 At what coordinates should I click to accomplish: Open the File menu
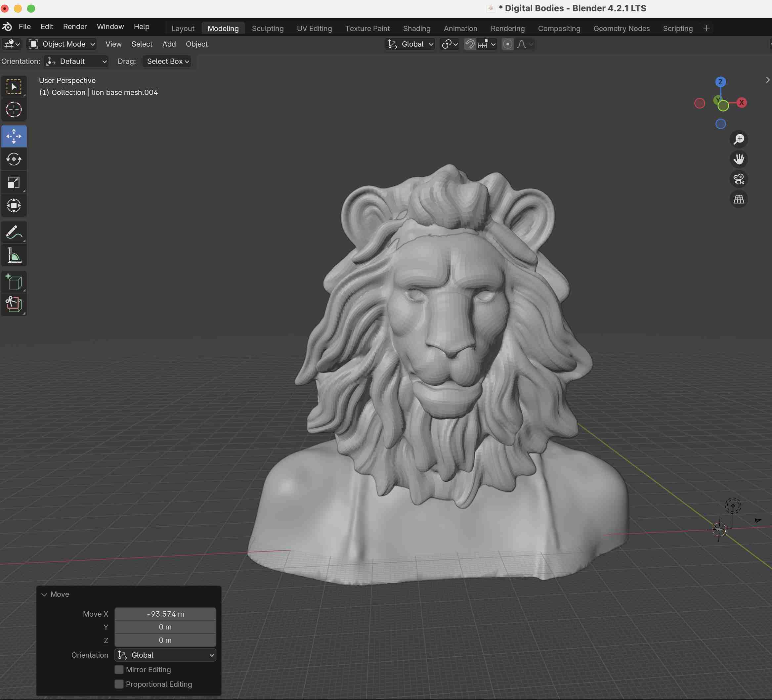(x=24, y=26)
